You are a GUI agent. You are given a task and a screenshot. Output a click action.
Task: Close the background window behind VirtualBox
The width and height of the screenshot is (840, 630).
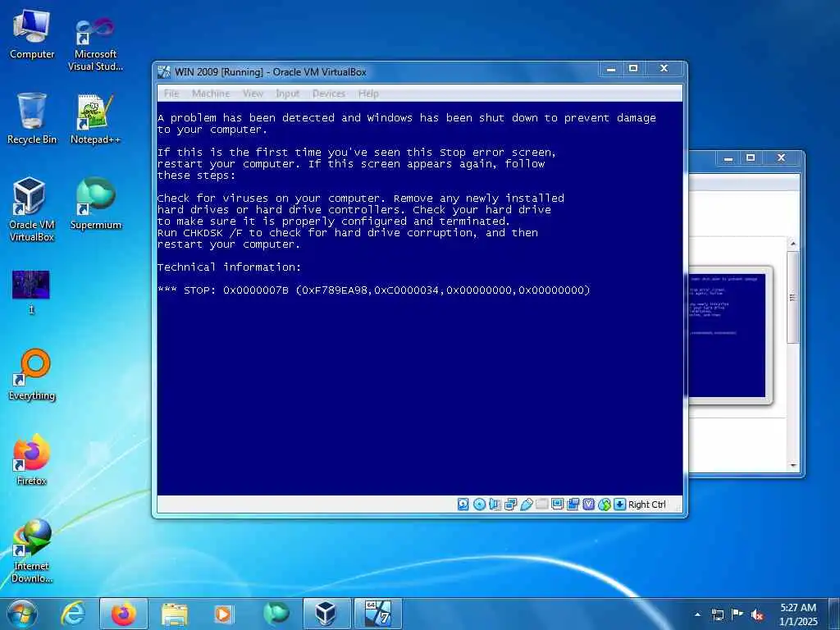coord(781,157)
